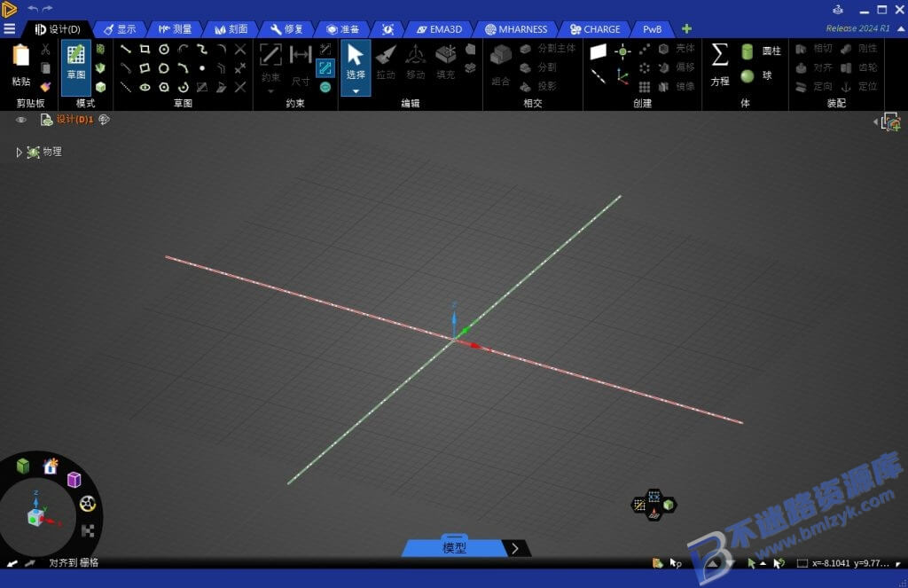Switch to the 修复 ribbon tab
This screenshot has width=908, height=588.
click(x=286, y=29)
